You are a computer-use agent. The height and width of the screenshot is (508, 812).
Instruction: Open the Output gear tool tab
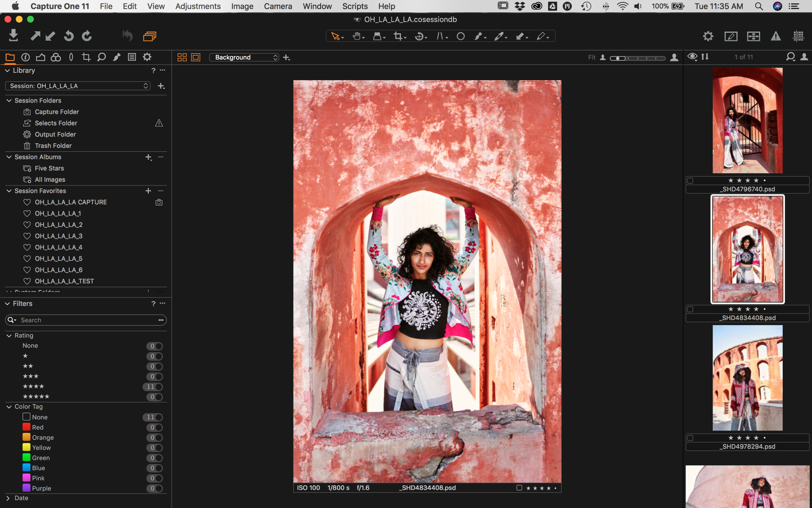pos(147,57)
